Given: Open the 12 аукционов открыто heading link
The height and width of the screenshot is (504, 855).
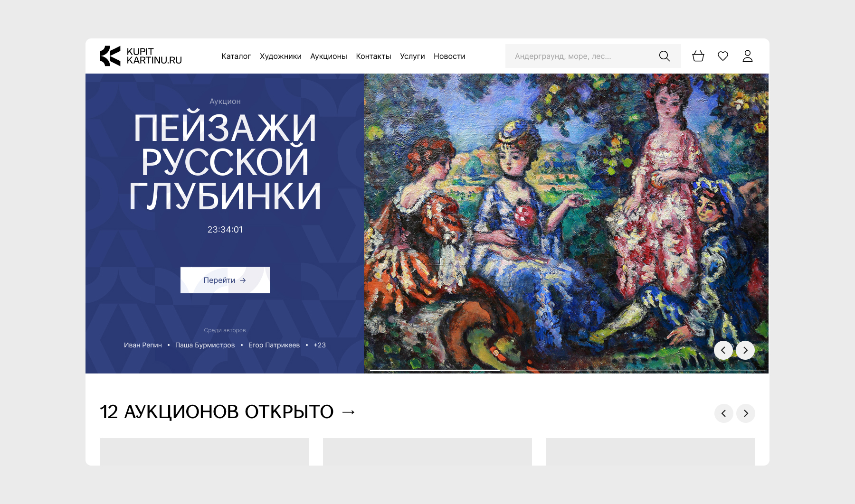Looking at the screenshot, I should (x=228, y=412).
